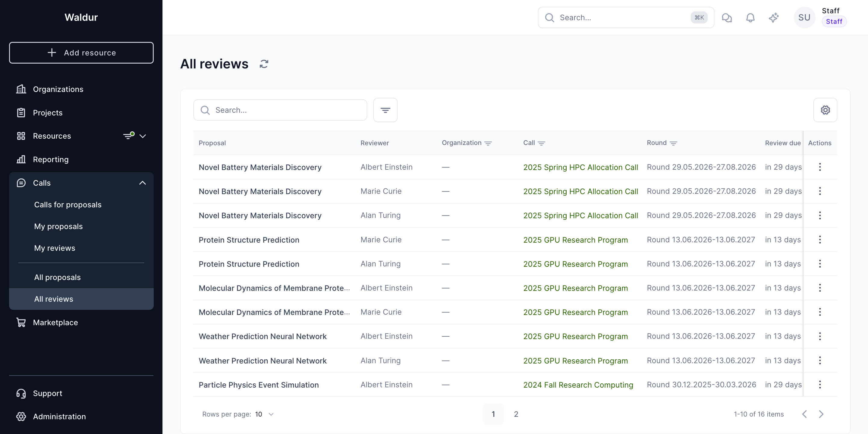868x434 pixels.
Task: Open the SU user avatar menu
Action: [804, 17]
